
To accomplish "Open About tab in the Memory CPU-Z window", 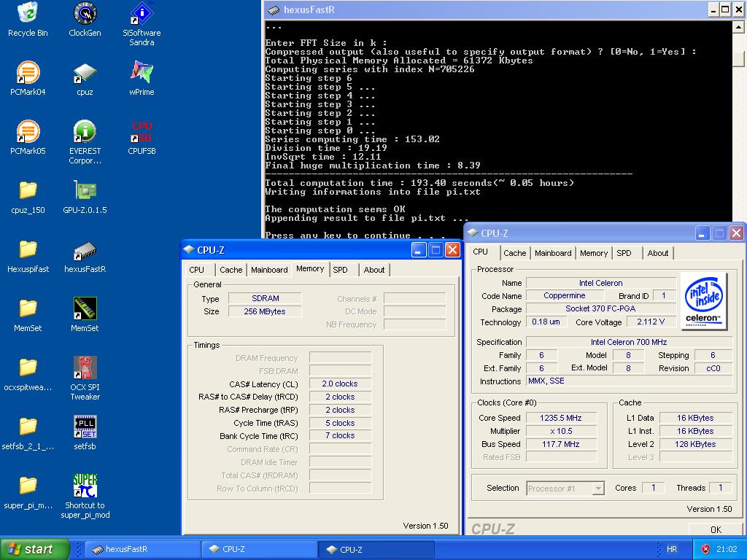I will pyautogui.click(x=374, y=270).
